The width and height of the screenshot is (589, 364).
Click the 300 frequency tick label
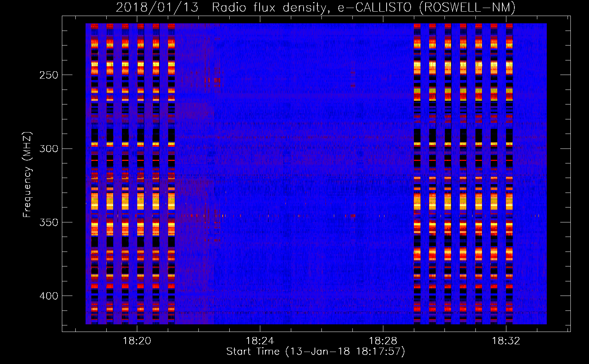(x=49, y=149)
